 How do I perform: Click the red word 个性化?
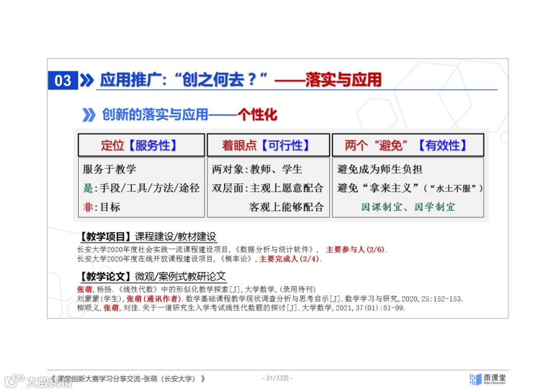point(257,115)
